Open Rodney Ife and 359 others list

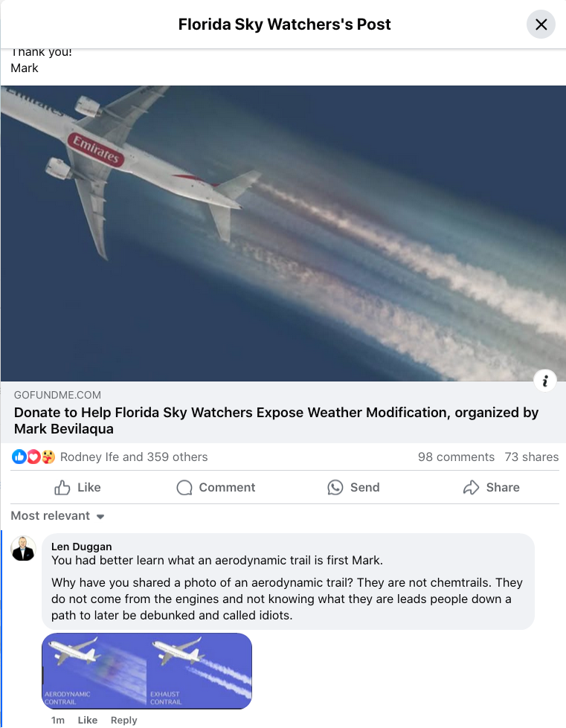tap(134, 457)
